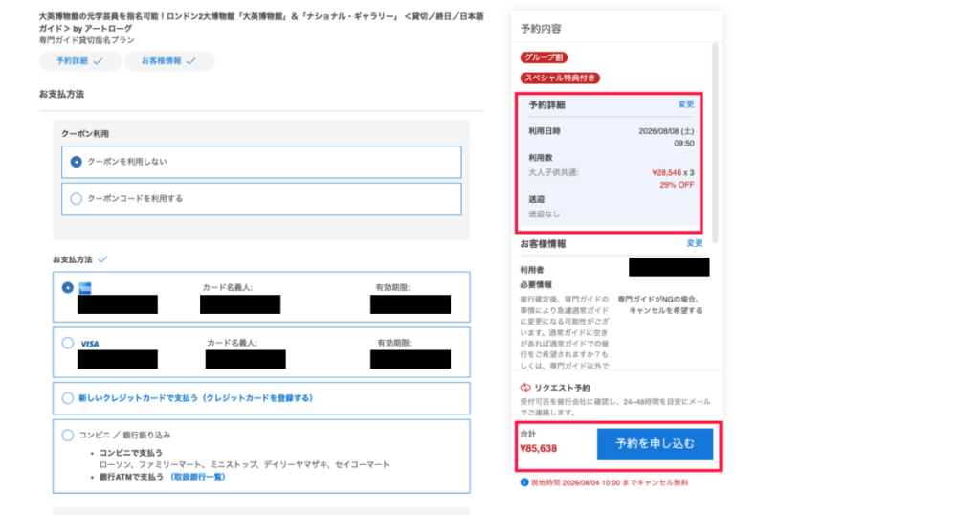Open the 取扱銀行一覧 link
Viewport: 980px width, 515px height.
click(198, 477)
